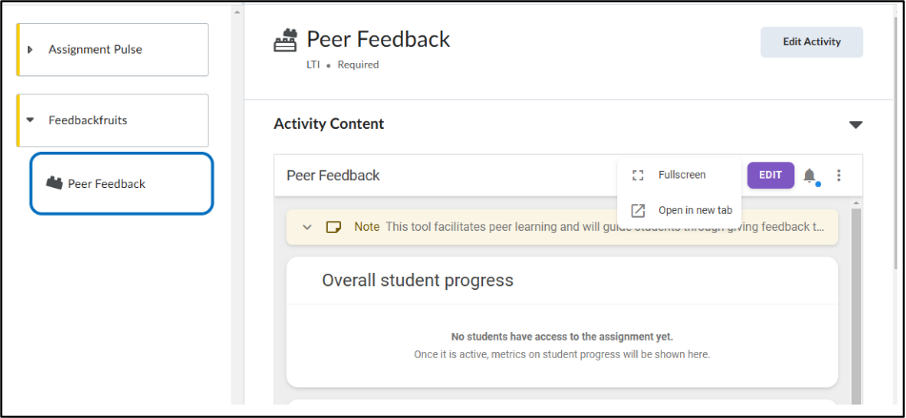Open the Feedbackfruits module
This screenshot has height=418, width=906.
113,120
